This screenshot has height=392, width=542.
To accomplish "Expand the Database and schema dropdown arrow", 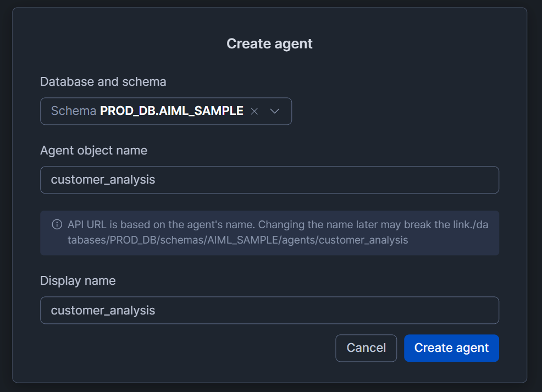I will click(275, 111).
